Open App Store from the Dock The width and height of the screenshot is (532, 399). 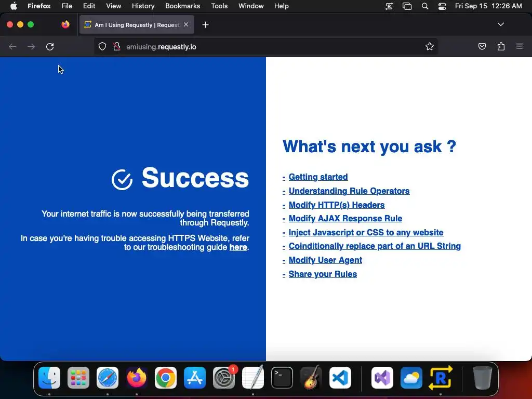(195, 378)
